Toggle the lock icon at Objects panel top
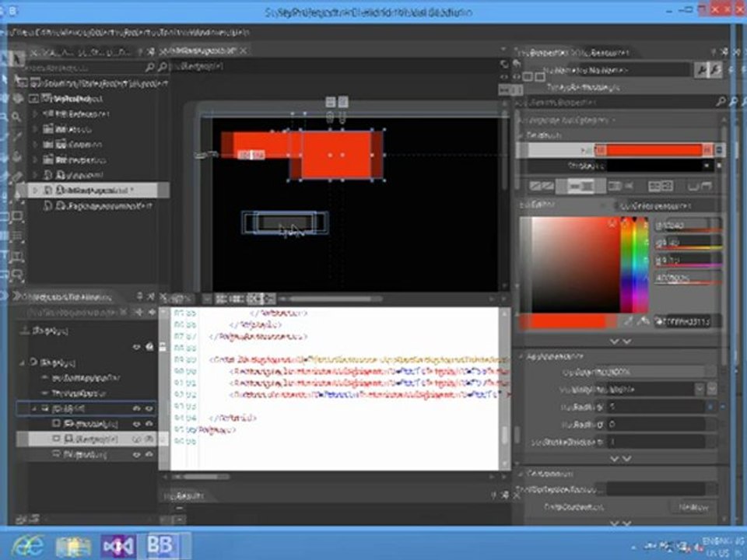The image size is (747, 560). pos(149,347)
